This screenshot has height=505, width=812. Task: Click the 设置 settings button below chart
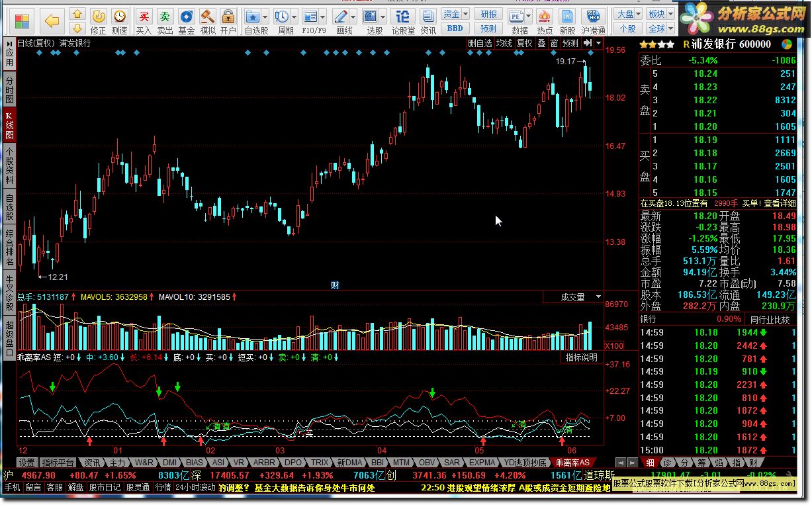27,462
